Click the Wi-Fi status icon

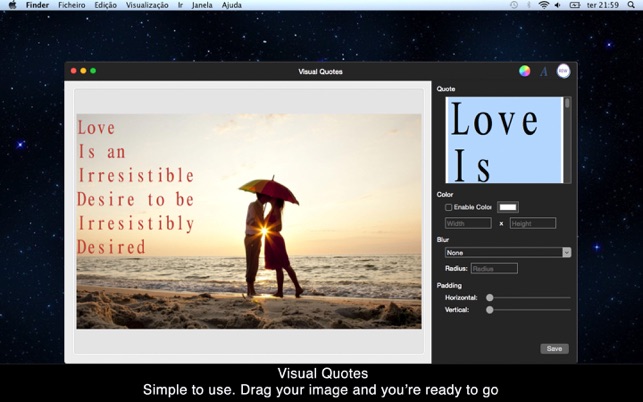pyautogui.click(x=544, y=5)
